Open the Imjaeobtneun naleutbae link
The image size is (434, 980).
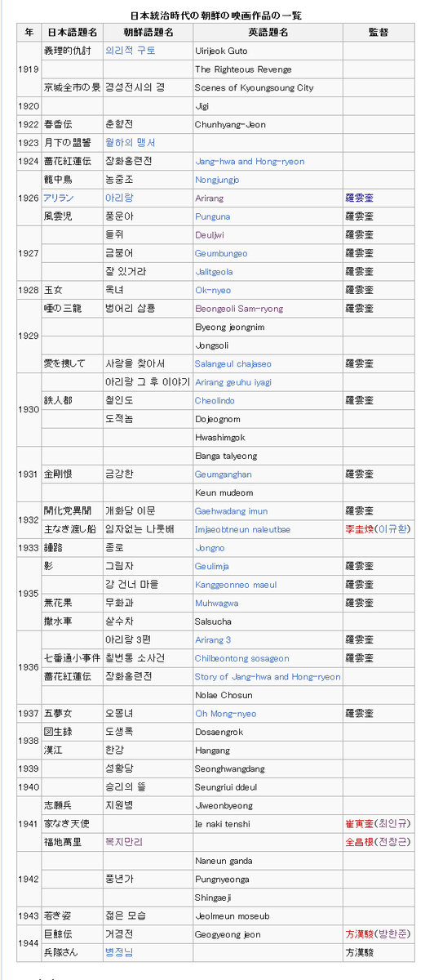(x=242, y=529)
